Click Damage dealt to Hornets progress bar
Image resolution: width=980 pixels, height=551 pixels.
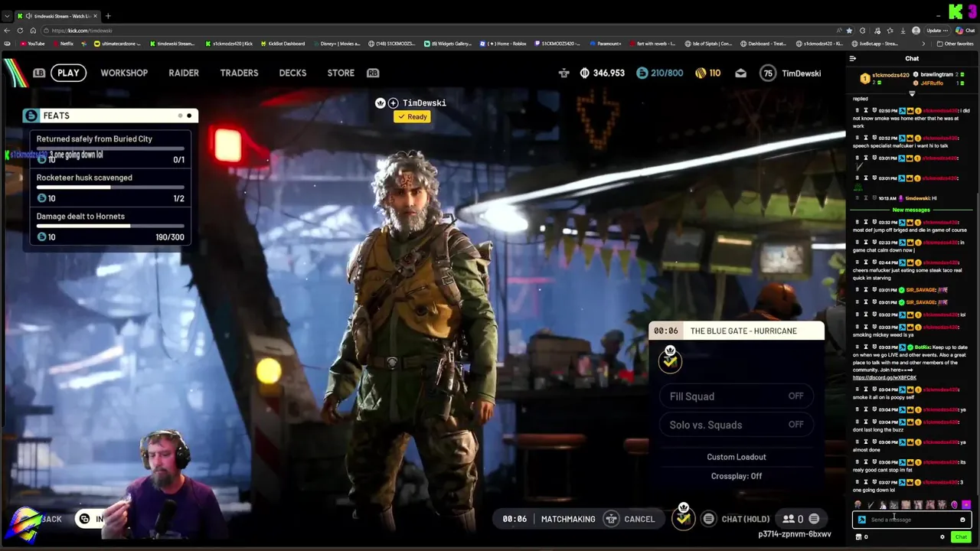tap(110, 227)
